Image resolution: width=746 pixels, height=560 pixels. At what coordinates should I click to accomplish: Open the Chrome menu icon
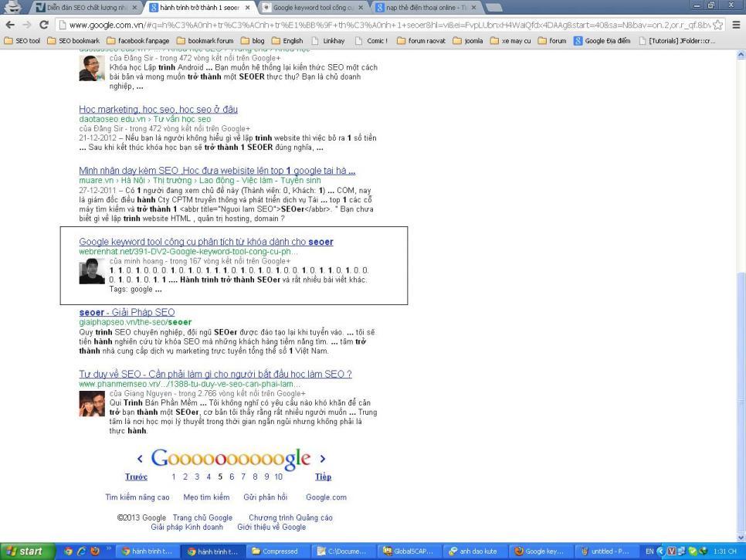[736, 25]
